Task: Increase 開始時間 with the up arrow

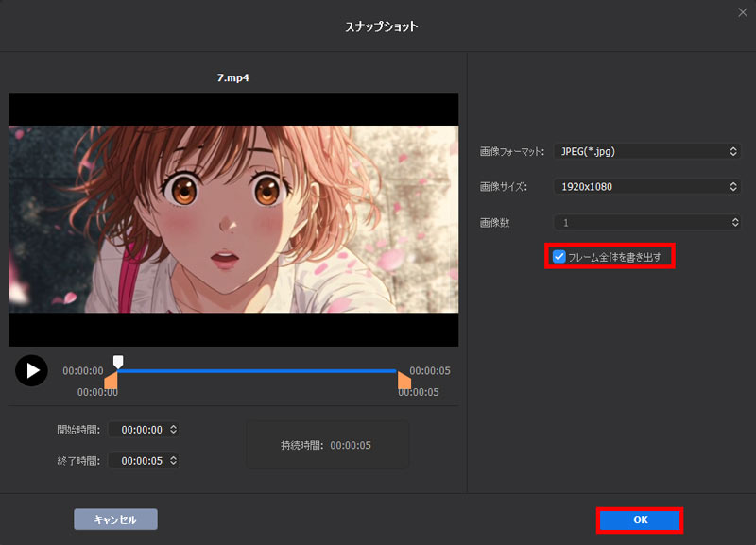Action: coord(172,426)
